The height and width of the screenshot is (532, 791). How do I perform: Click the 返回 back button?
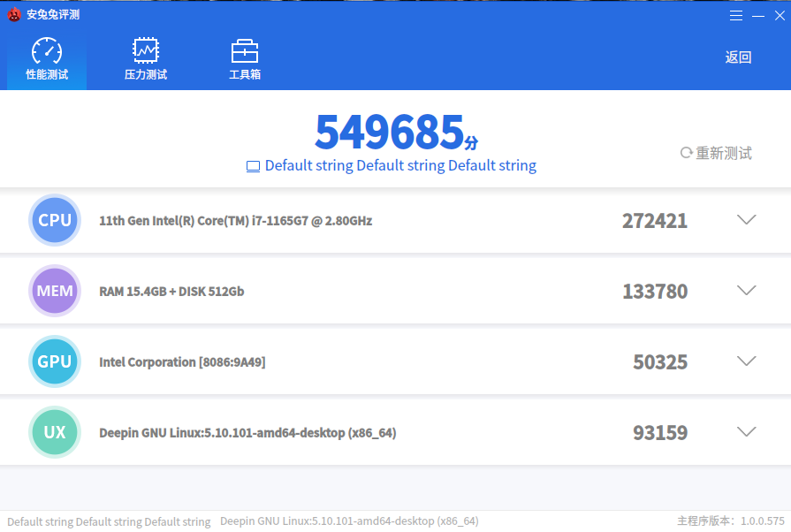pyautogui.click(x=738, y=57)
